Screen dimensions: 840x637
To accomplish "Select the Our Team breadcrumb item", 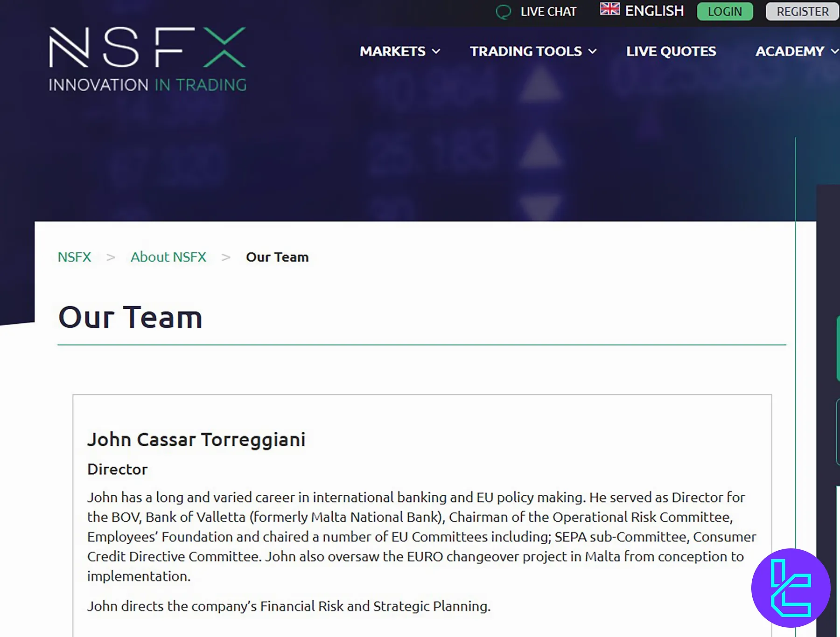I will coord(277,257).
